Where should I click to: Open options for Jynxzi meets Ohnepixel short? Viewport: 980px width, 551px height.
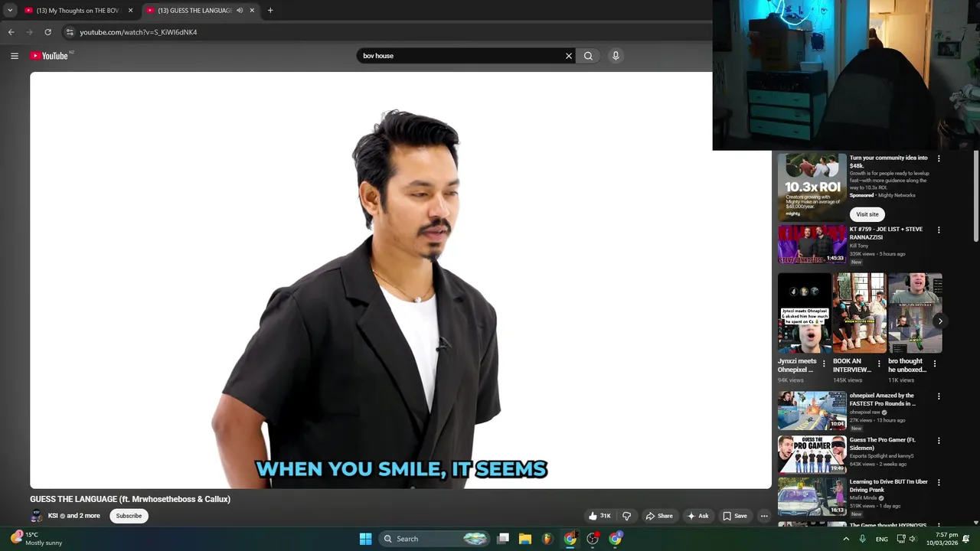824,364
